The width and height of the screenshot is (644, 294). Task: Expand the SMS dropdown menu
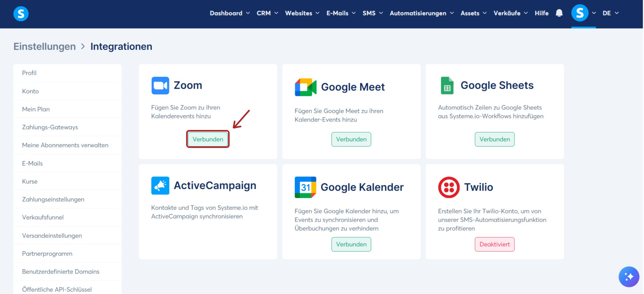(373, 13)
